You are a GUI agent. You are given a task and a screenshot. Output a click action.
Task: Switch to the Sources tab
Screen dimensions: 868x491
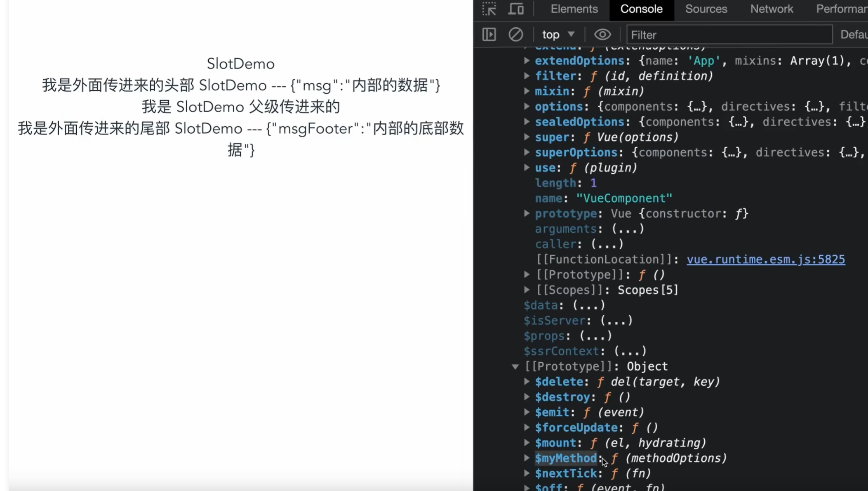coord(706,9)
